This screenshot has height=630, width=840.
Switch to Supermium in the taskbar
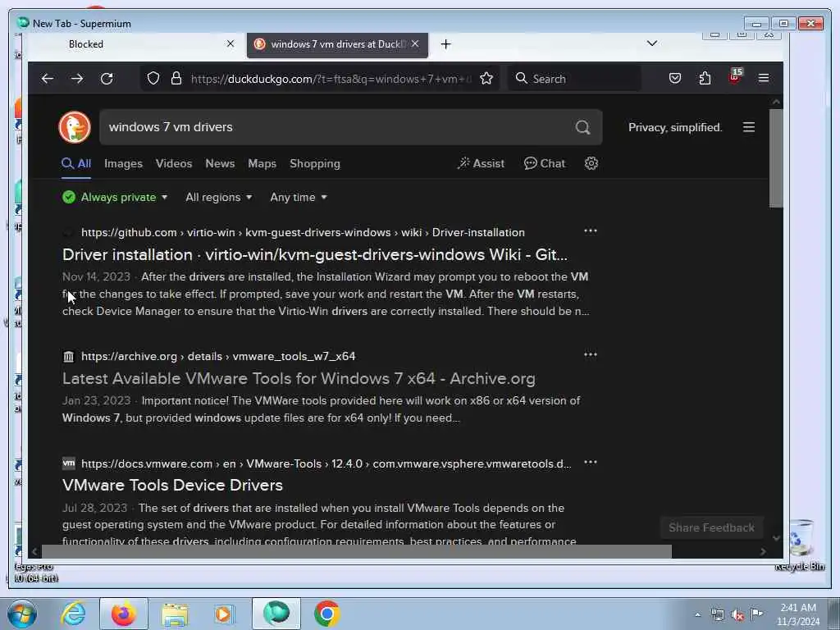[x=276, y=614]
